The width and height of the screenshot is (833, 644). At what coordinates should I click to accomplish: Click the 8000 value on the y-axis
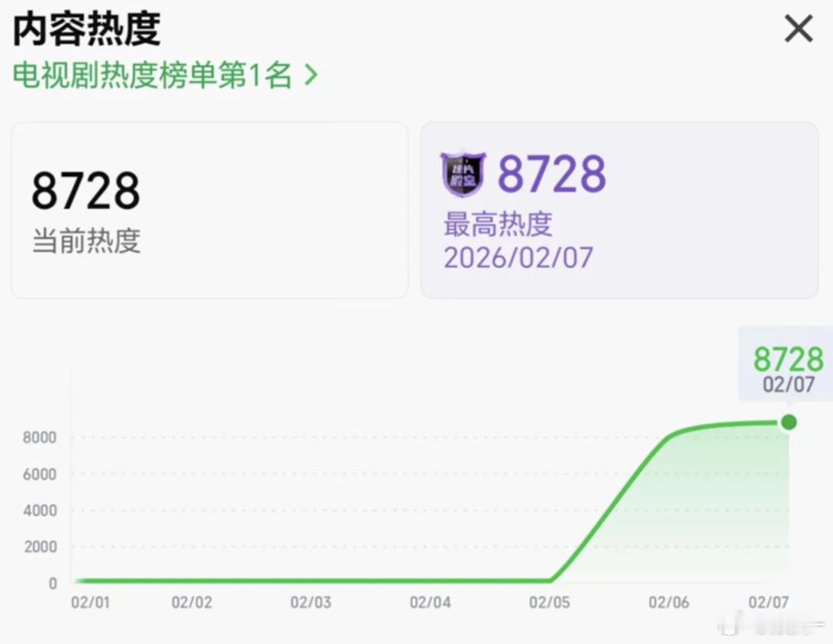[x=38, y=437]
